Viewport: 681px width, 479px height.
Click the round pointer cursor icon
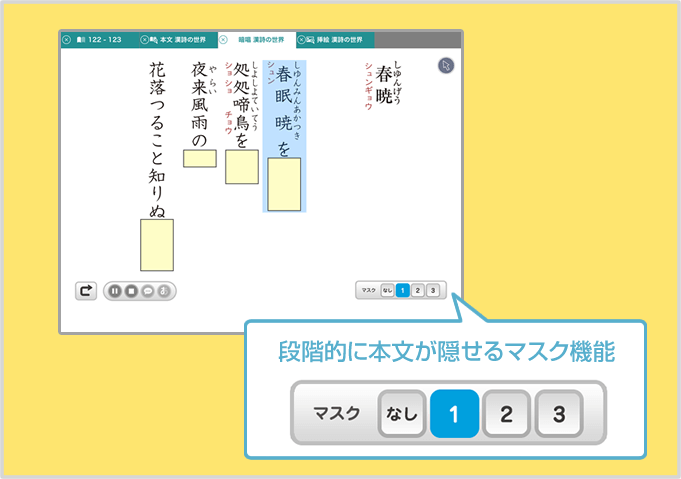point(446,66)
